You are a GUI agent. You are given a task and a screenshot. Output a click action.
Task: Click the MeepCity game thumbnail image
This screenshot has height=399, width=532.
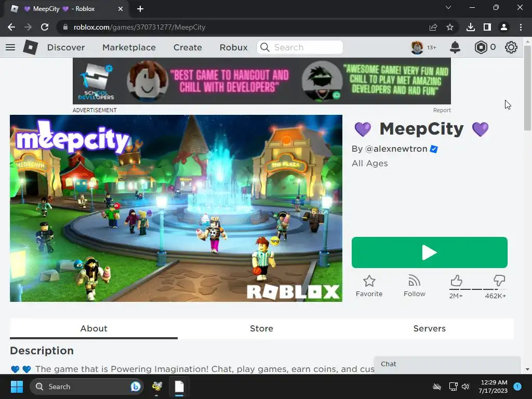coord(176,208)
